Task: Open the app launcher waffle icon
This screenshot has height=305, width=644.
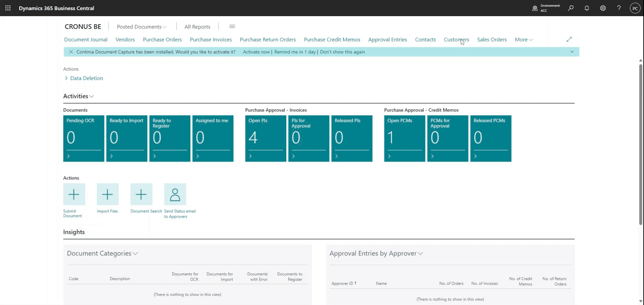Action: 8,8
